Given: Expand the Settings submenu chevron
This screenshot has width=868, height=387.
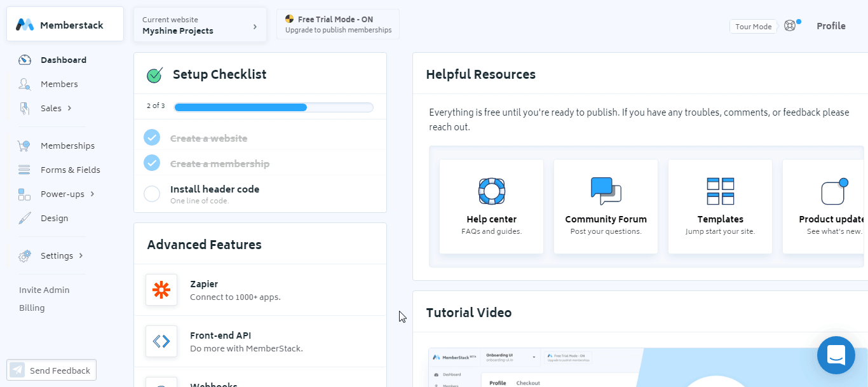Looking at the screenshot, I should [x=81, y=255].
